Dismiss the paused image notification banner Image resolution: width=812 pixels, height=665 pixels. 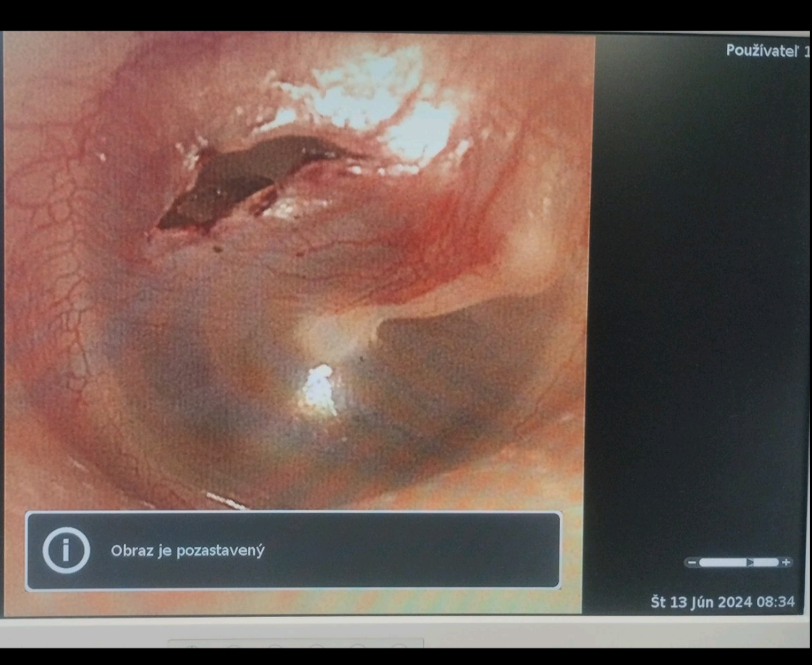click(293, 551)
